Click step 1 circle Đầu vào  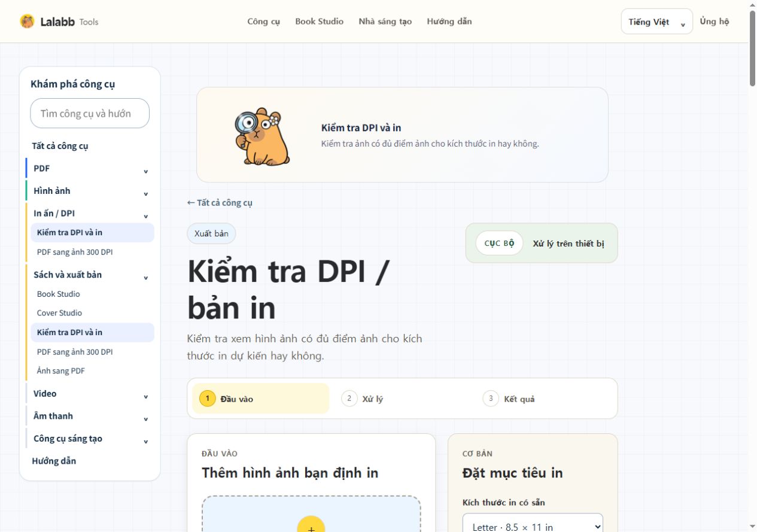pos(208,399)
